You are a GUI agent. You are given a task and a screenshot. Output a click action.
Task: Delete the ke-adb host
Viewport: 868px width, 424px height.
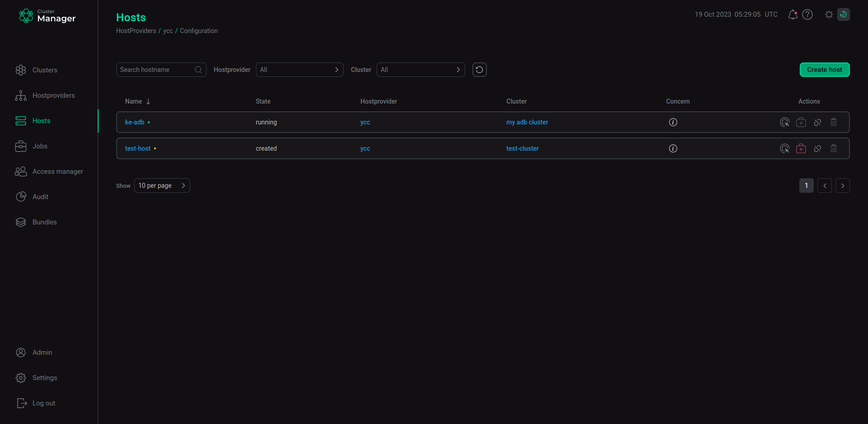[834, 122]
